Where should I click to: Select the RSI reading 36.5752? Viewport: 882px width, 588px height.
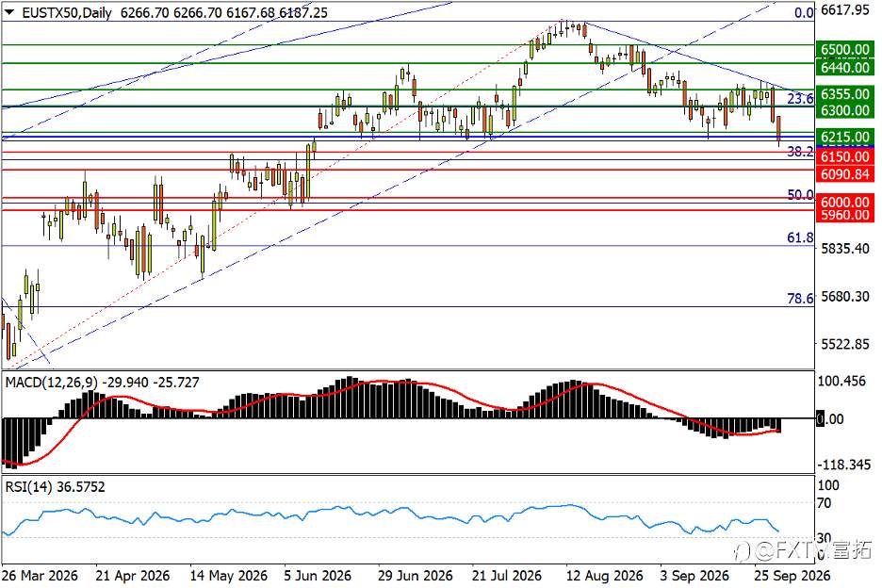click(x=81, y=487)
